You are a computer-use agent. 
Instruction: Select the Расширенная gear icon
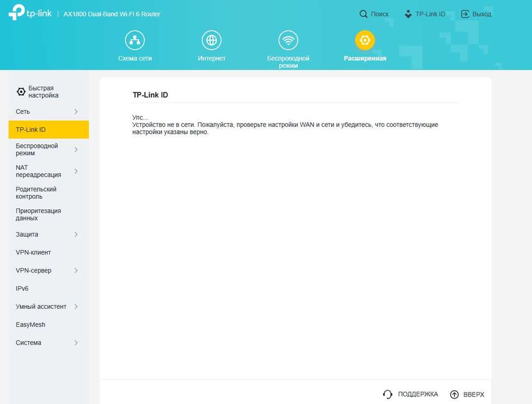coord(365,40)
